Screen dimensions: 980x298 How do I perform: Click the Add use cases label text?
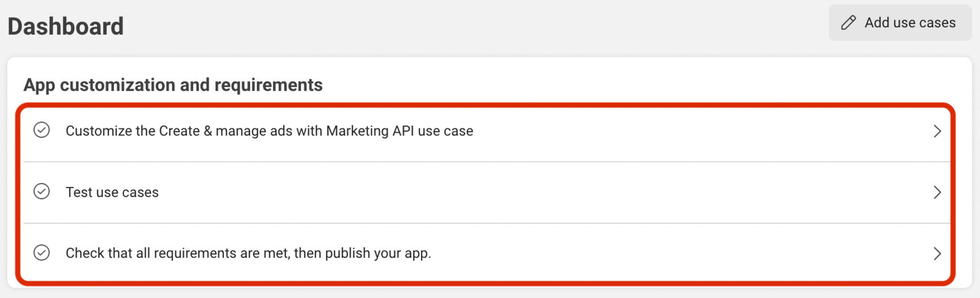coord(909,23)
